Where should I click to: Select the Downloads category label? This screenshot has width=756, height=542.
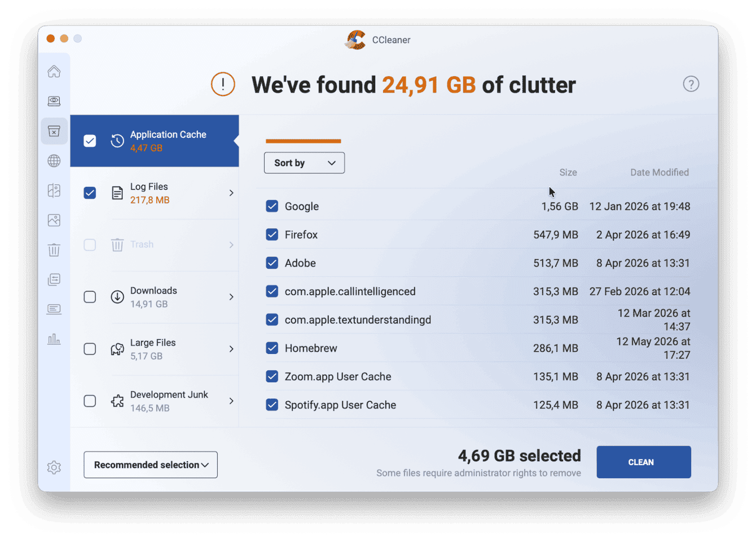153,290
